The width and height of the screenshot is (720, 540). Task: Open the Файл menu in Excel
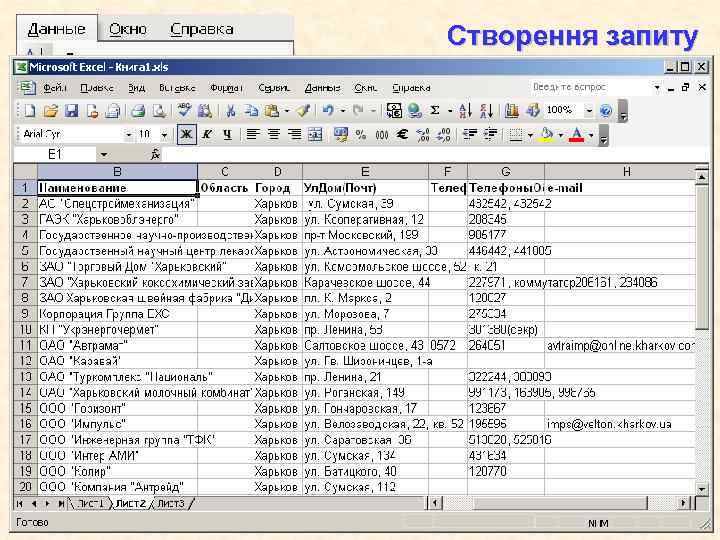(x=55, y=87)
